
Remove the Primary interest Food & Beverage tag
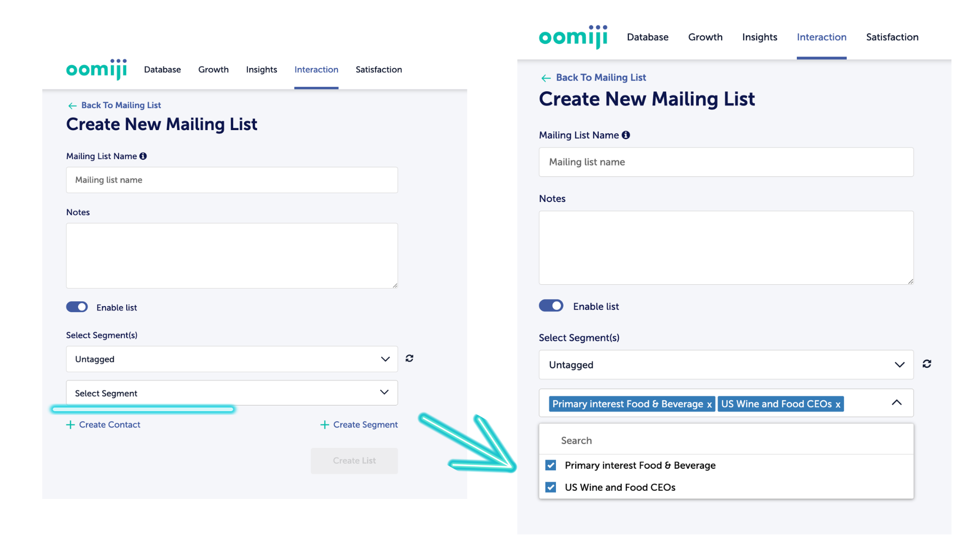709,405
